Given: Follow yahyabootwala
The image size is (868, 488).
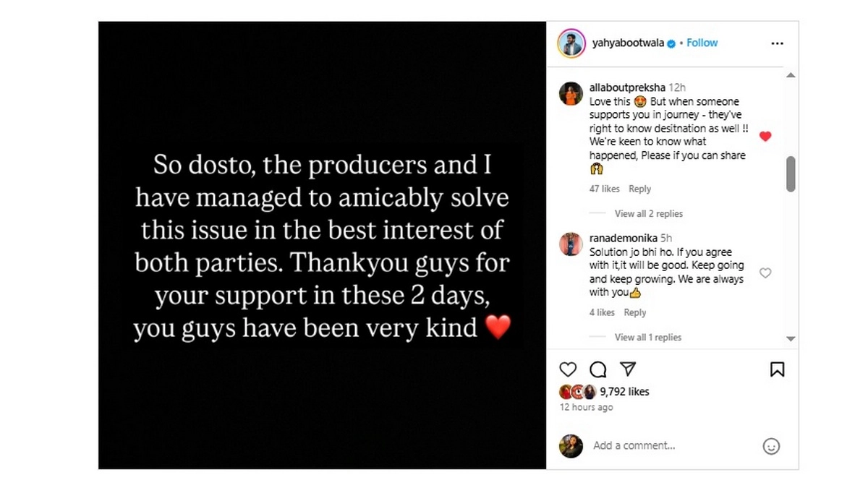Looking at the screenshot, I should (x=702, y=43).
